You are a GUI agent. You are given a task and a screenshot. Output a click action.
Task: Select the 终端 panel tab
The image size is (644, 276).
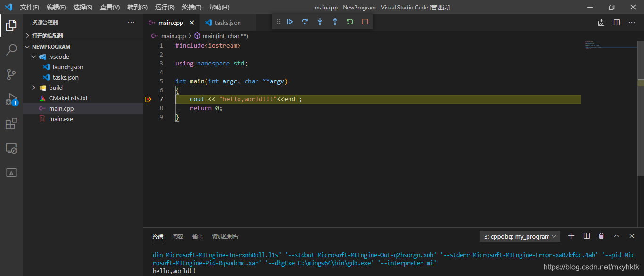click(x=158, y=236)
